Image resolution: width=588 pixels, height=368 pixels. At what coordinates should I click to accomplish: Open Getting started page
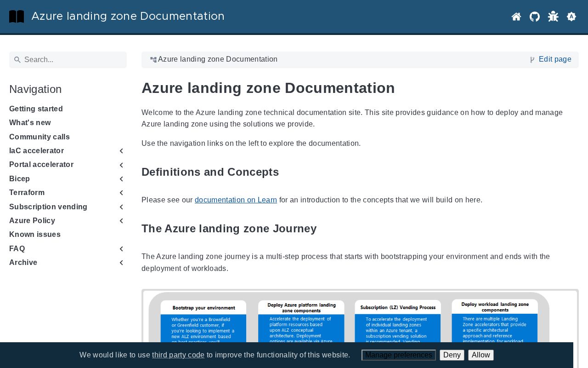pyautogui.click(x=36, y=109)
